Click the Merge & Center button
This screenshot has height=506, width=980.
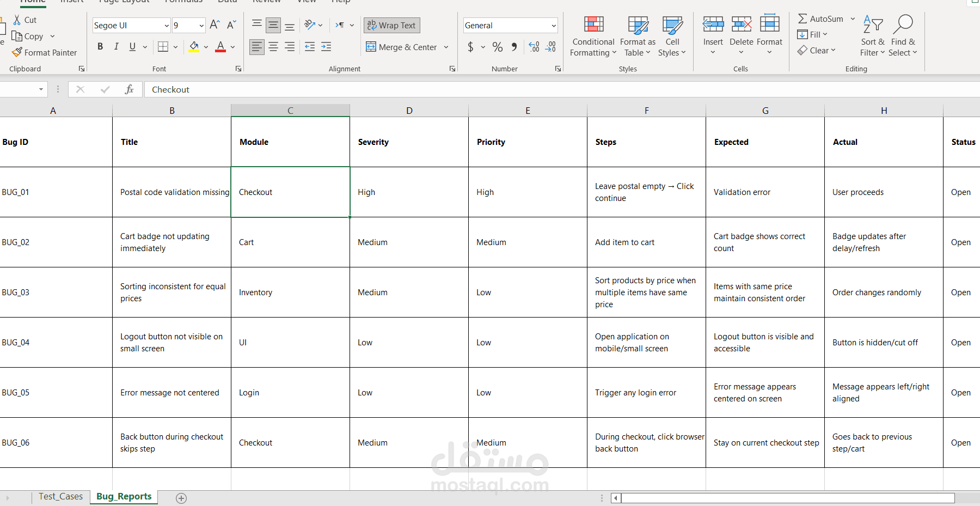(x=401, y=47)
